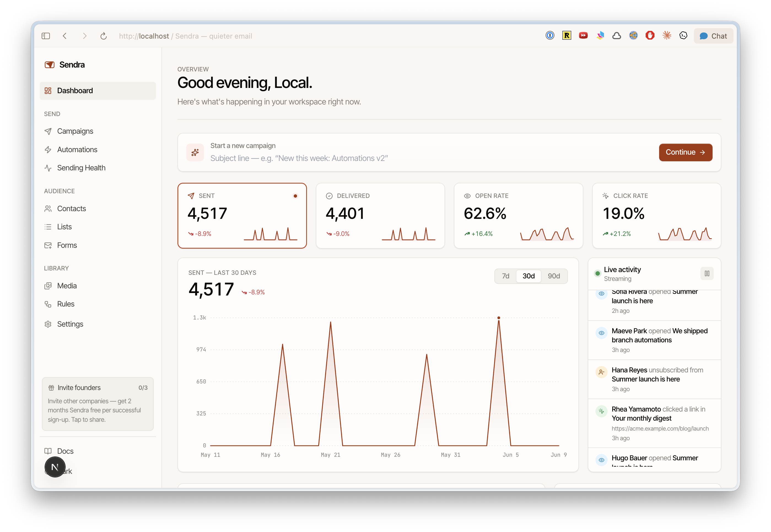The width and height of the screenshot is (771, 532).
Task: Open Settings in the sidebar
Action: click(x=98, y=324)
